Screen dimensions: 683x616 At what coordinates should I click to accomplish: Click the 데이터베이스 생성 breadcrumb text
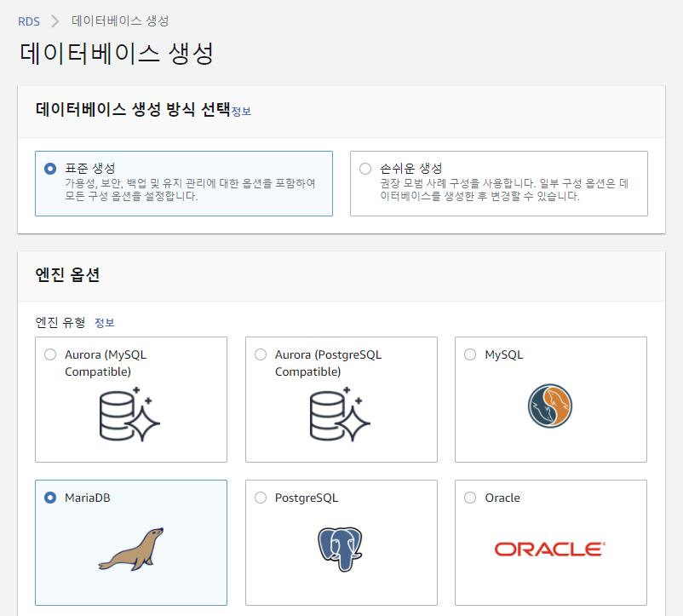120,21
